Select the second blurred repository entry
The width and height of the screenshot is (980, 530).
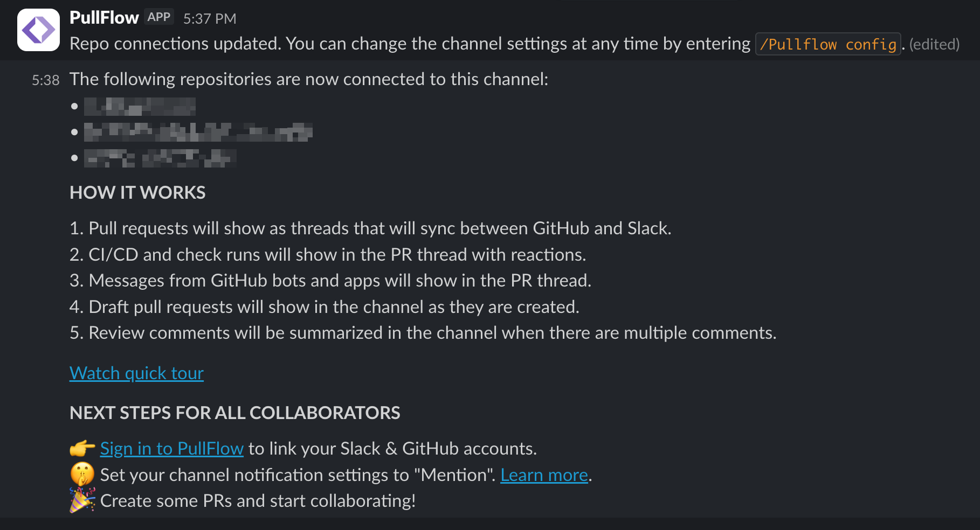tap(198, 132)
